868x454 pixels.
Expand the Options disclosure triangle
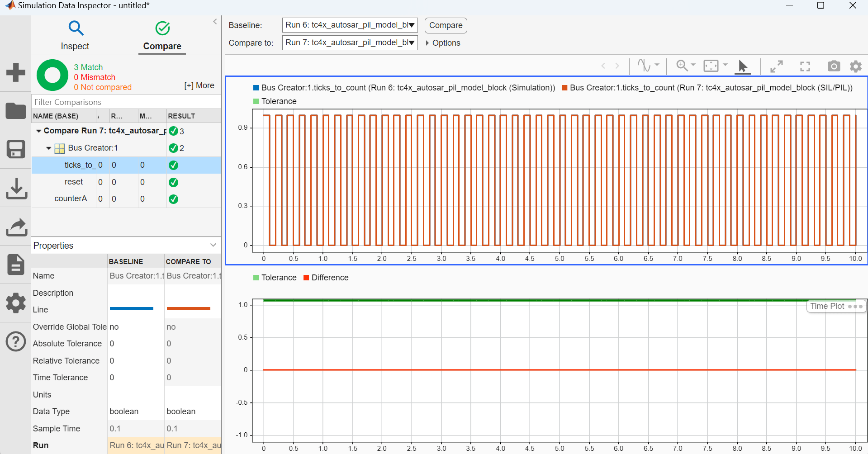(427, 43)
